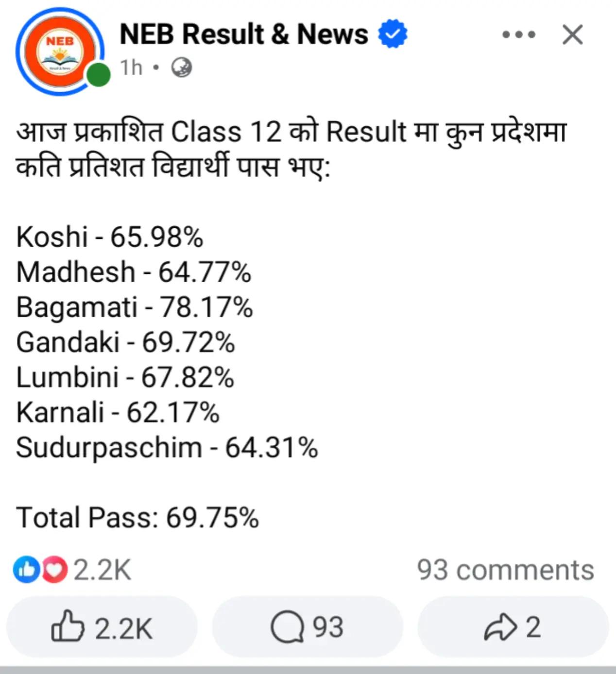Click the comment bubble button
The width and height of the screenshot is (616, 674).
point(308,627)
